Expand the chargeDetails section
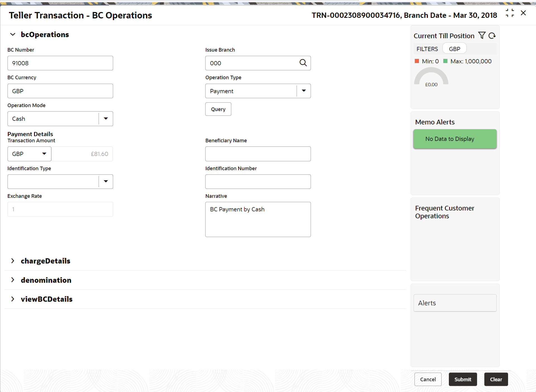The width and height of the screenshot is (536, 392). 13,261
